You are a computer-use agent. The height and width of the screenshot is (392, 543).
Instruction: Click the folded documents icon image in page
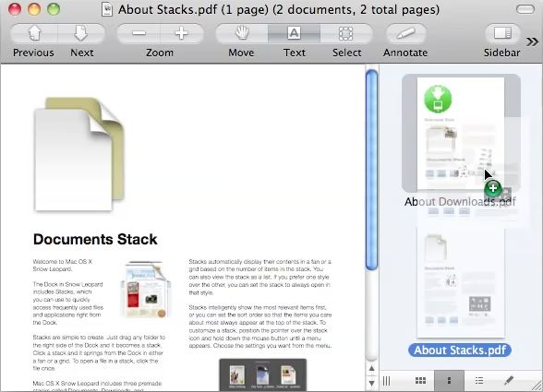79,154
